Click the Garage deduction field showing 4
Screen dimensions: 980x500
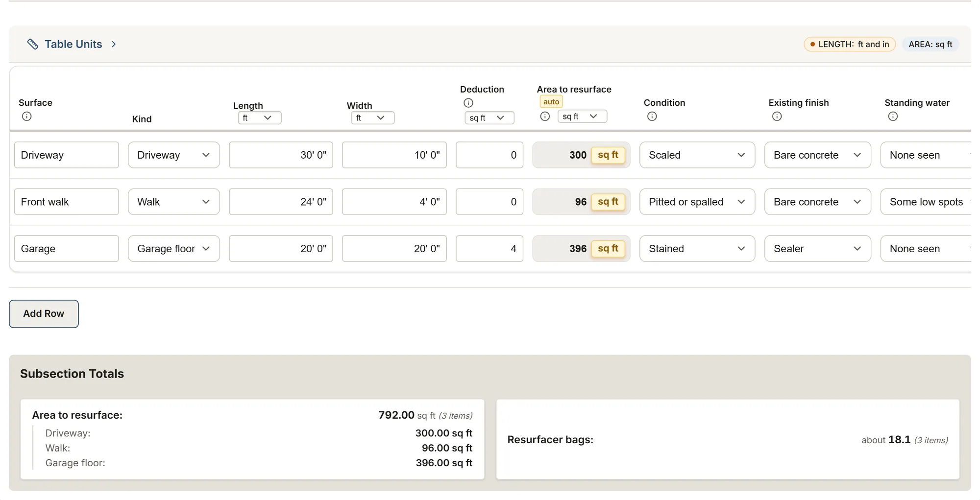point(490,249)
